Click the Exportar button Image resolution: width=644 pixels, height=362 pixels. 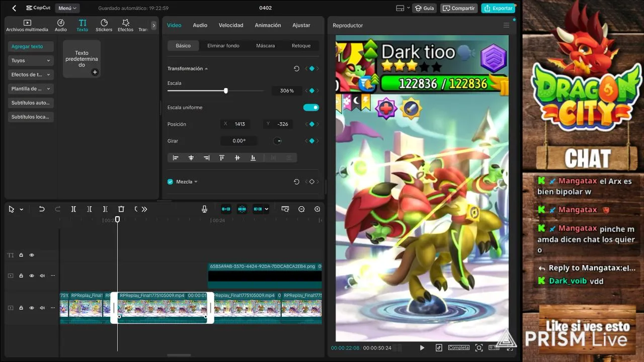click(498, 8)
